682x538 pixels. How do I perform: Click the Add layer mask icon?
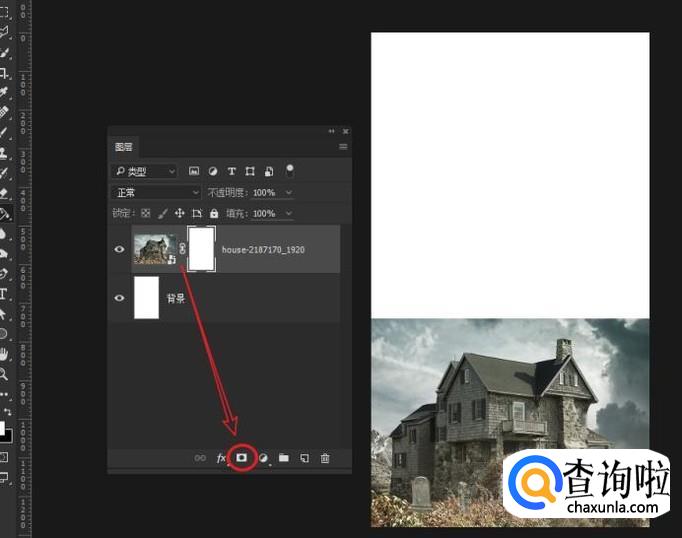pyautogui.click(x=241, y=458)
